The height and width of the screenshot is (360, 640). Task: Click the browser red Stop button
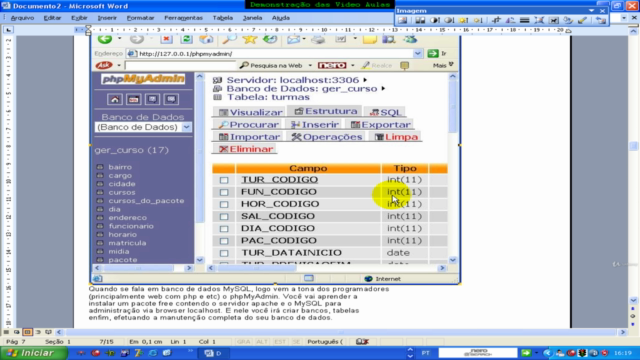166,39
